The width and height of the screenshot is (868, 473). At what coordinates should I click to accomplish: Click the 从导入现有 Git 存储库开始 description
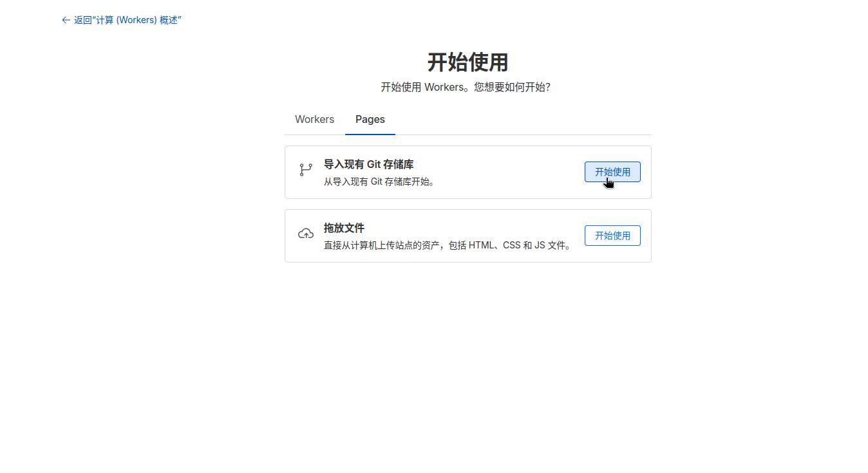pos(380,182)
